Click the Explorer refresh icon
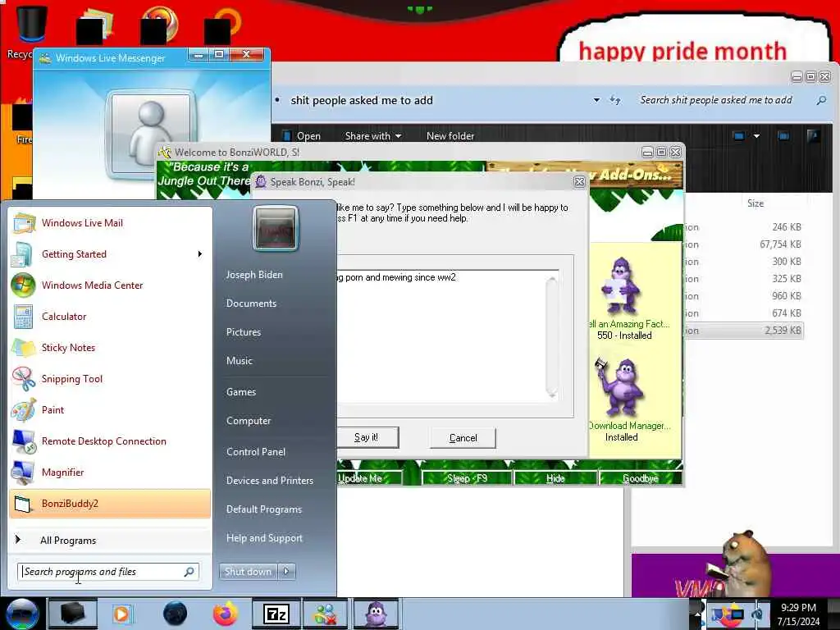The width and height of the screenshot is (840, 630). [615, 100]
